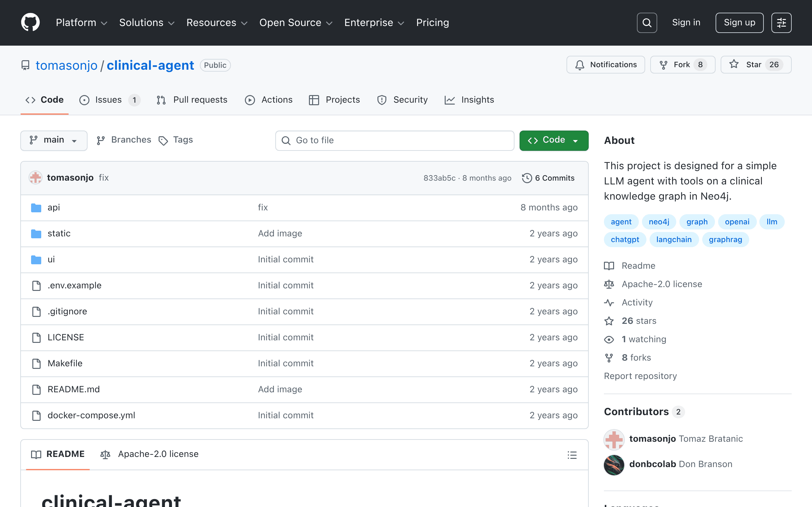The height and width of the screenshot is (507, 812).
Task: Expand the Open Source menu
Action: tap(296, 23)
